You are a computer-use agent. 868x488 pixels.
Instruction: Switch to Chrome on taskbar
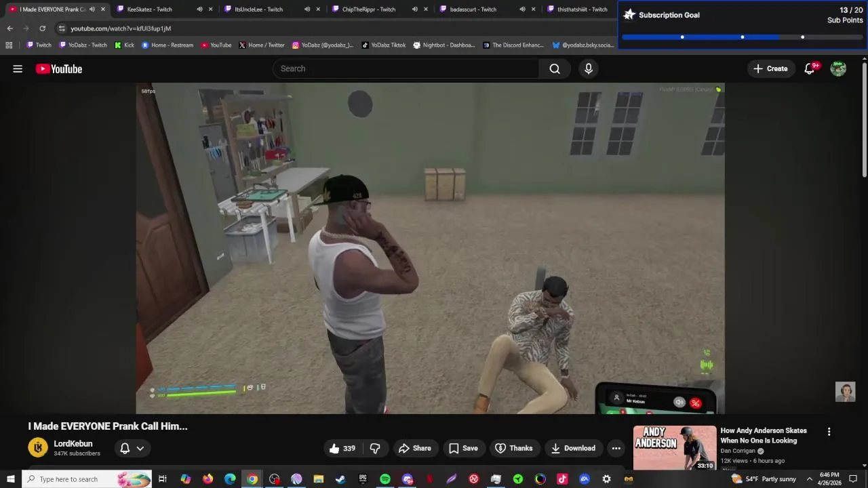coord(252,479)
